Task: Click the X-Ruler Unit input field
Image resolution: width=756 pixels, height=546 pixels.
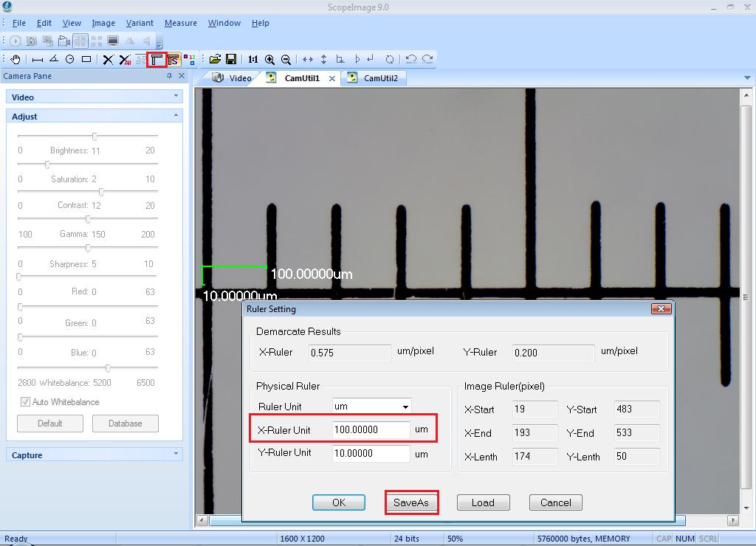Action: tap(371, 429)
